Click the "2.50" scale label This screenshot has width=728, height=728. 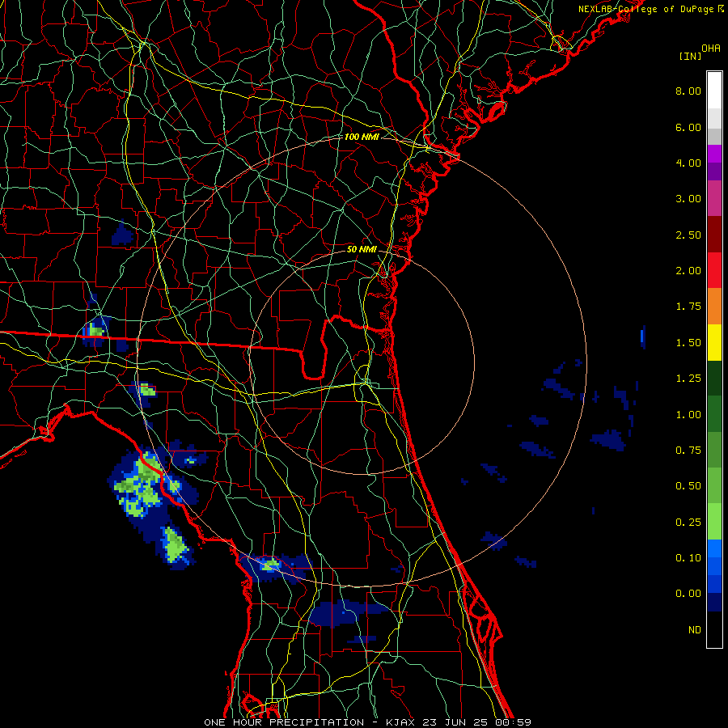point(688,235)
